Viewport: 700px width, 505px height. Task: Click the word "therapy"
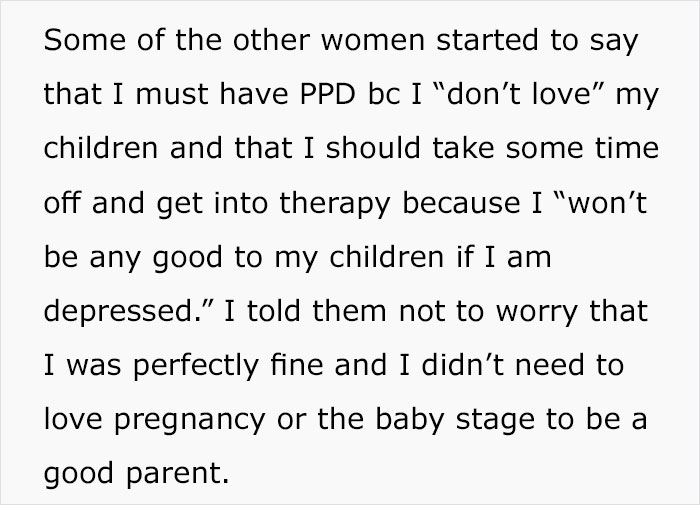pos(335,204)
